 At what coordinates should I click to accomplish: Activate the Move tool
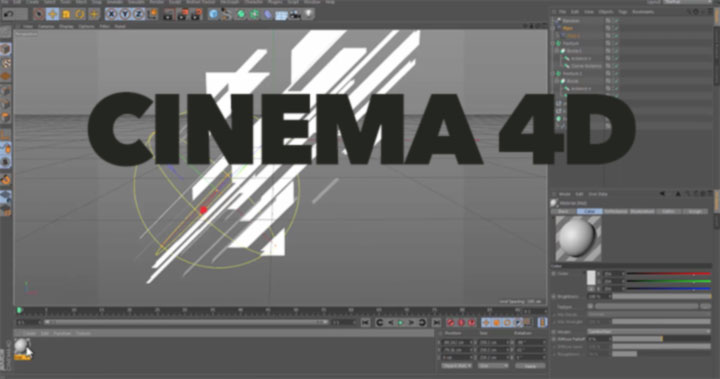point(52,14)
